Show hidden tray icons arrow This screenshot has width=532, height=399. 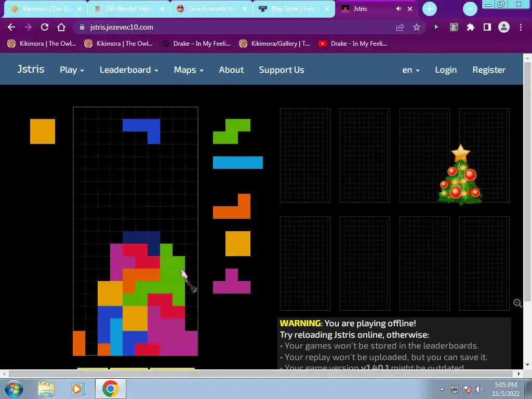[x=442, y=389]
